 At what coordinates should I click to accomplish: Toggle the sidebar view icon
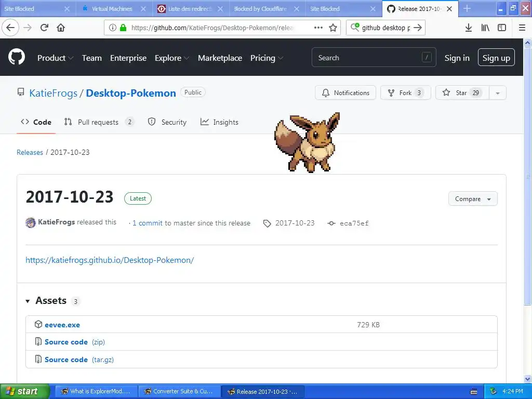pos(502,28)
